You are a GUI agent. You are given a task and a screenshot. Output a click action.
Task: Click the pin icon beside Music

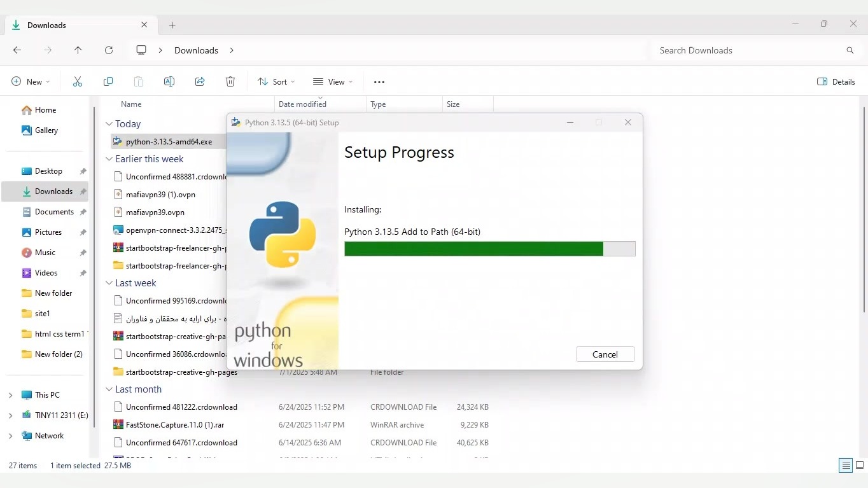(83, 253)
